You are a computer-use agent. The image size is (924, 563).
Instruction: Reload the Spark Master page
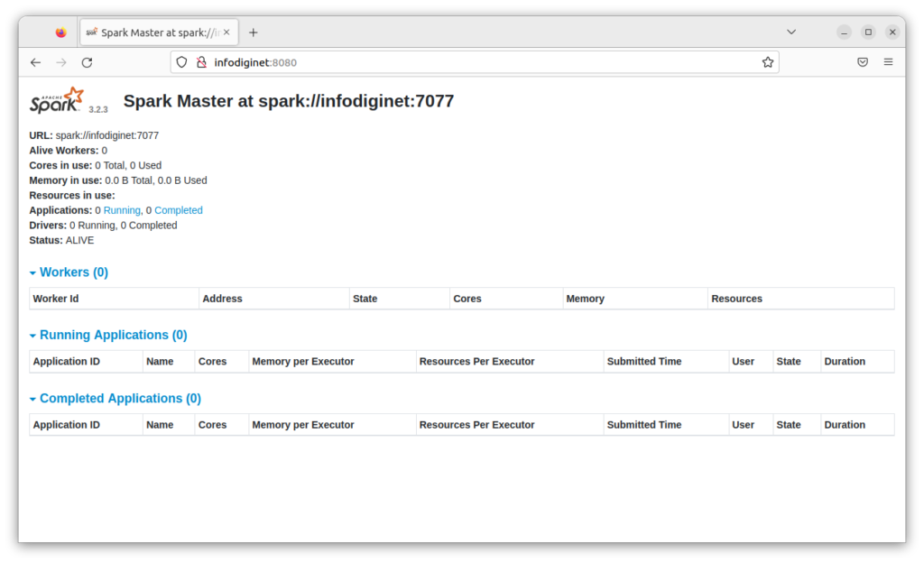pyautogui.click(x=88, y=62)
